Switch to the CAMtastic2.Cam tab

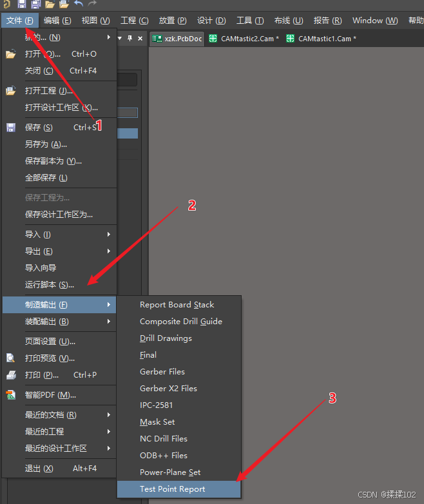coord(244,39)
